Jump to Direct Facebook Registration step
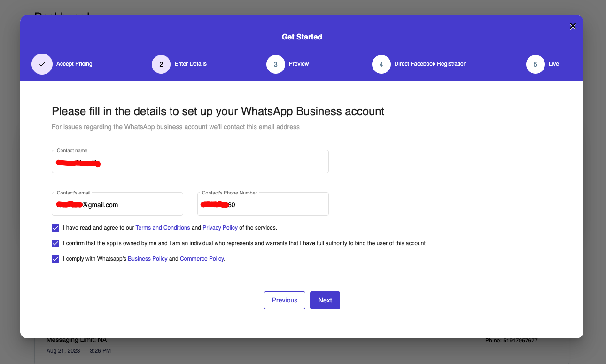The width and height of the screenshot is (606, 364). coord(430,64)
